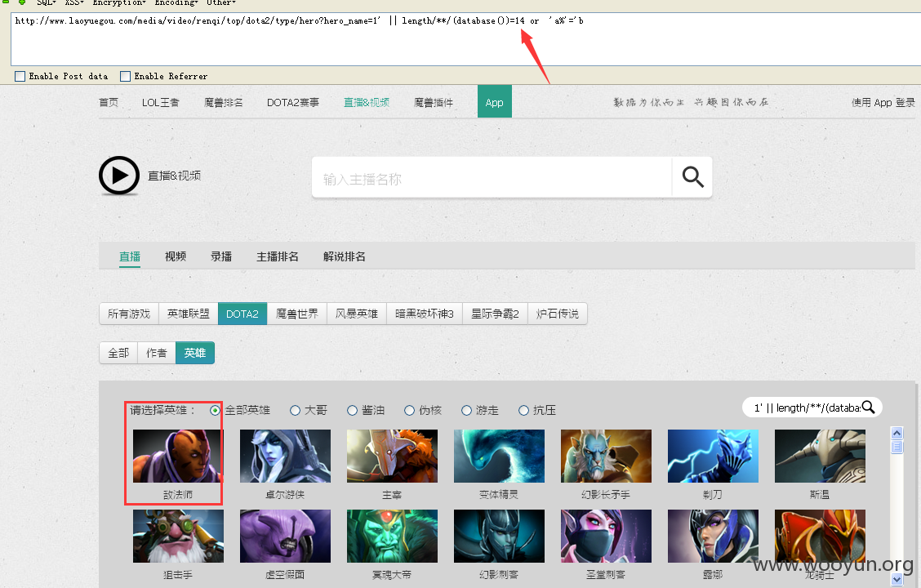
Task: Open the Encryption dropdown in HackBar
Action: (119, 3)
